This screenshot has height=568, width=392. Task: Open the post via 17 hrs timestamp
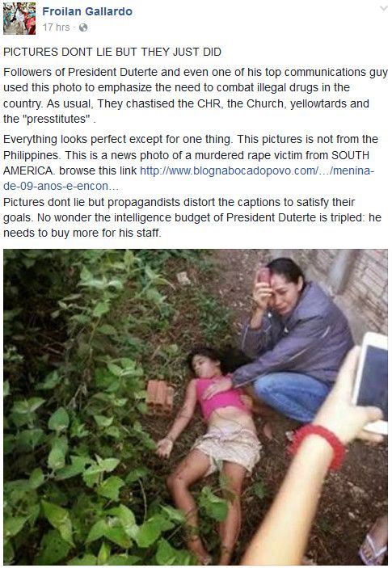click(56, 27)
